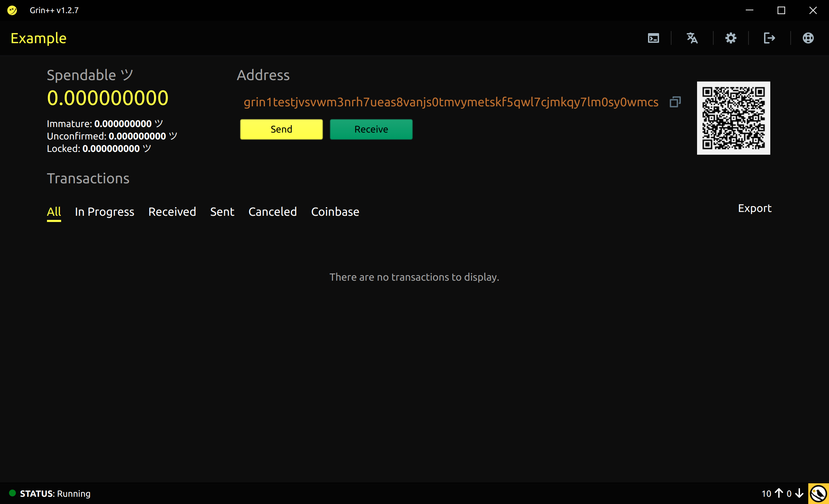The height and width of the screenshot is (504, 829).
Task: Export the transaction list
Action: 754,208
